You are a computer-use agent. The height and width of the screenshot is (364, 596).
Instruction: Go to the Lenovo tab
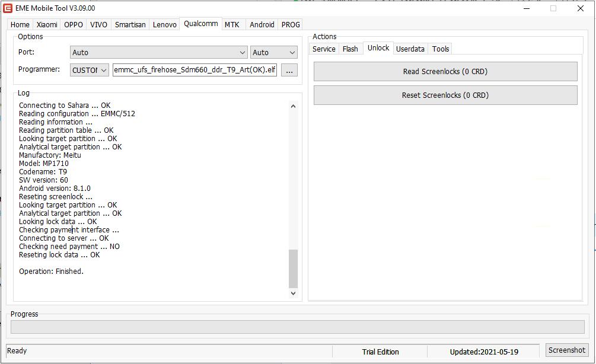(165, 25)
